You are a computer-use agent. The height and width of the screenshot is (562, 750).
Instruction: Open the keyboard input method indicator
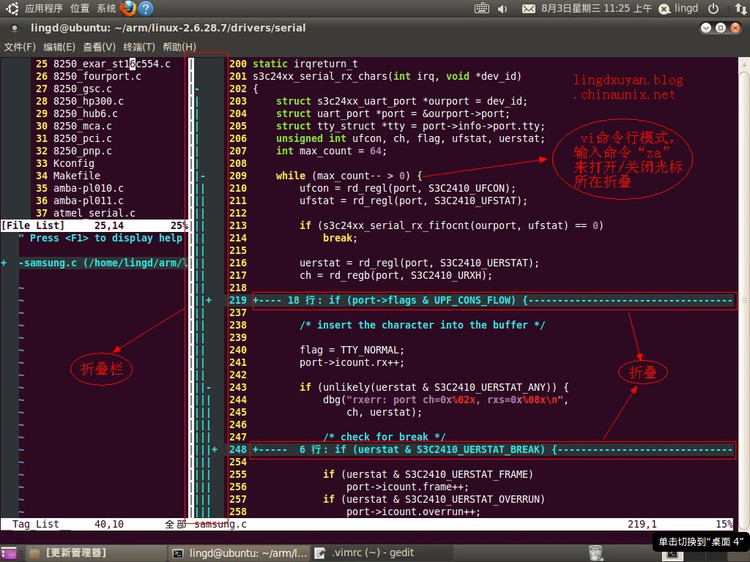click(x=481, y=8)
